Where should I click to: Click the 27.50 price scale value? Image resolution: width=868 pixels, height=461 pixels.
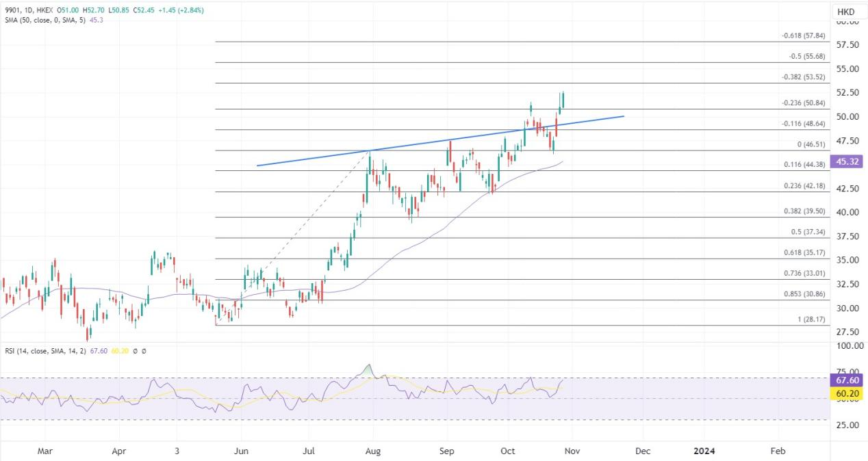tap(848, 332)
